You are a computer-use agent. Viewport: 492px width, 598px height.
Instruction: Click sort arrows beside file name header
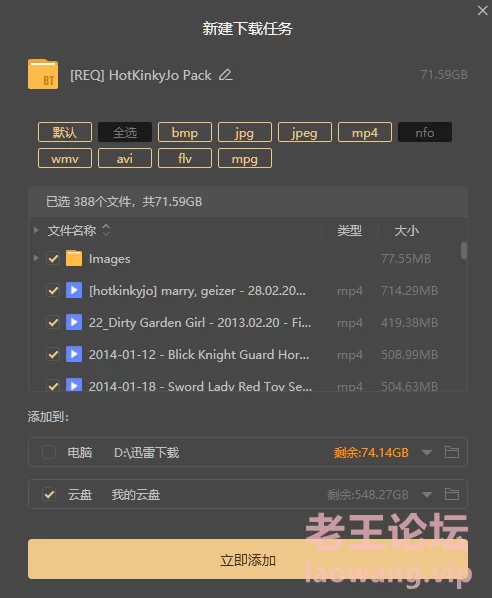pyautogui.click(x=106, y=230)
